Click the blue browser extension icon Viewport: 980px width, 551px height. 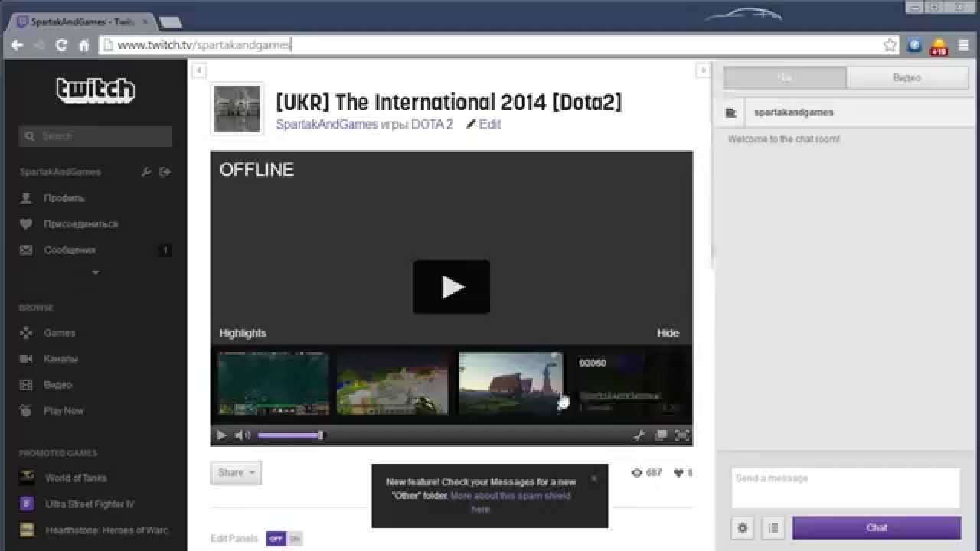coord(914,45)
